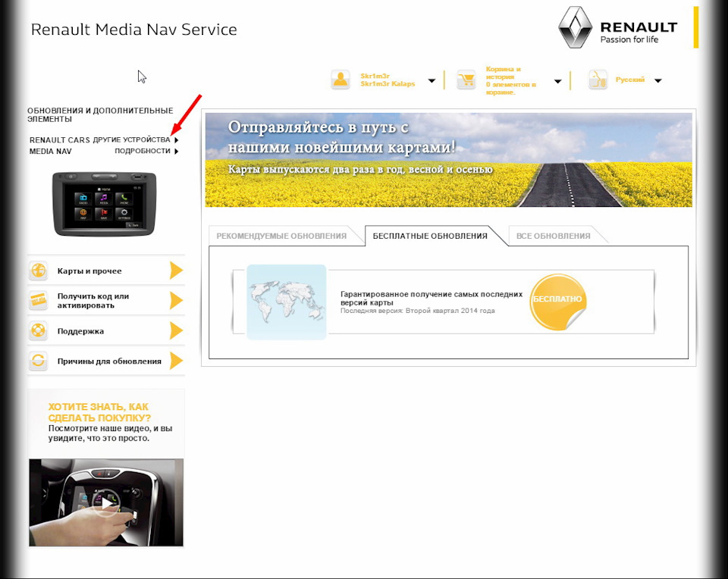The width and height of the screenshot is (728, 579).
Task: Click the language selection icon
Action: point(598,80)
